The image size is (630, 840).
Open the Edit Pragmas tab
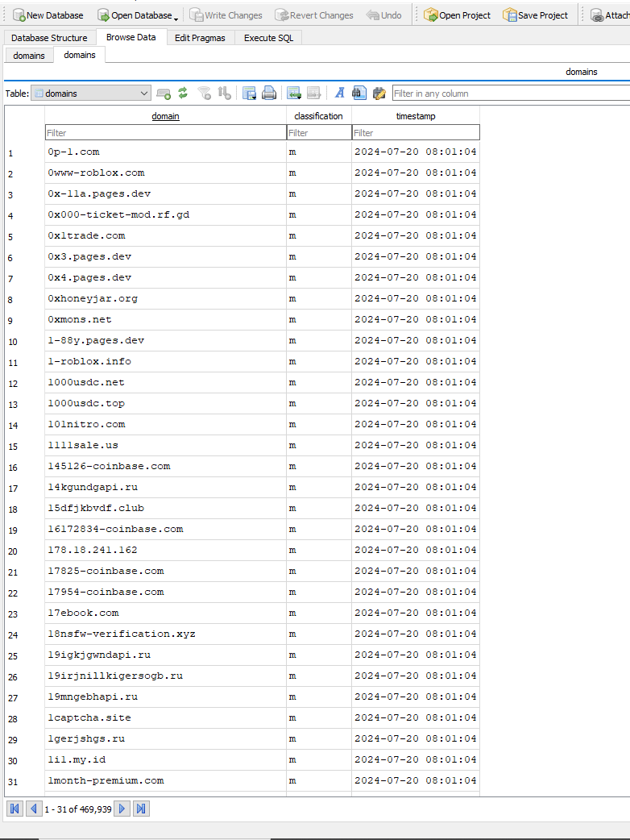[200, 38]
